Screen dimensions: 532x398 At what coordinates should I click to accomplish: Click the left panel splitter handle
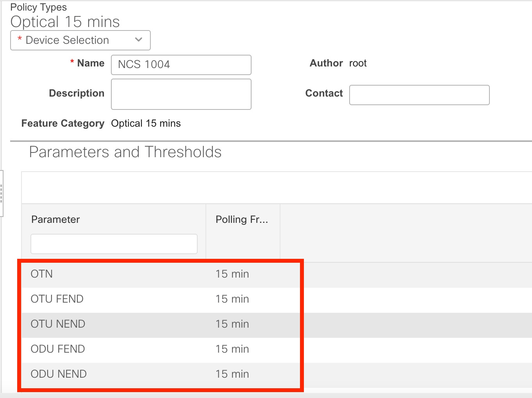(2, 193)
